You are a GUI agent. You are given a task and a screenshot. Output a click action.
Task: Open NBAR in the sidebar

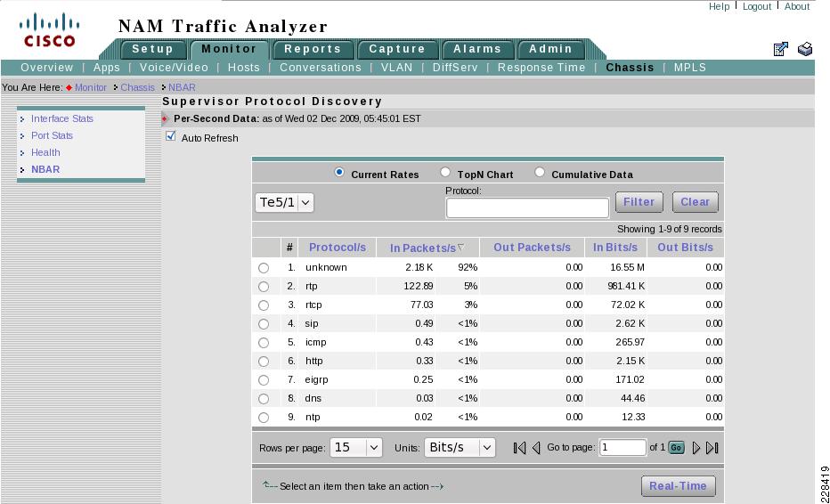(45, 169)
